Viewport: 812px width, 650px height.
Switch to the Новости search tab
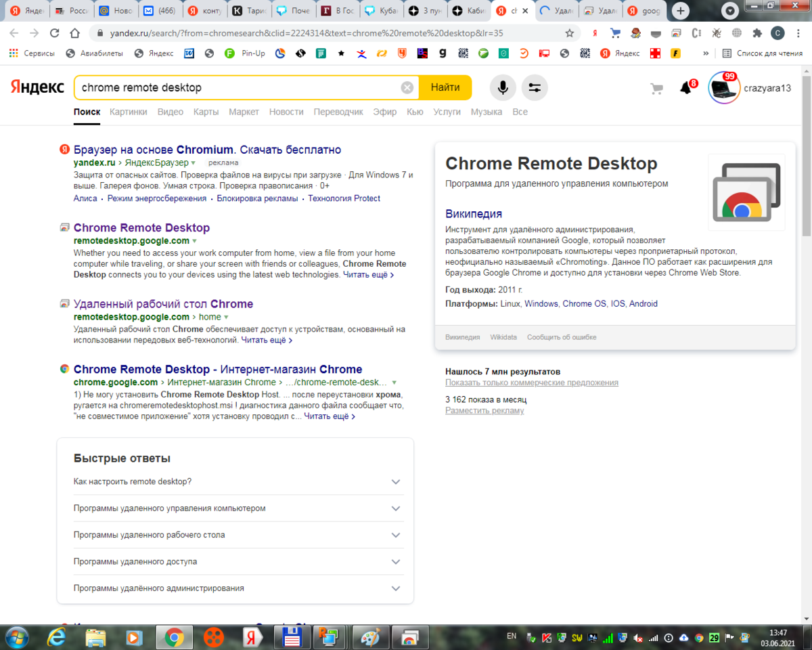(286, 112)
